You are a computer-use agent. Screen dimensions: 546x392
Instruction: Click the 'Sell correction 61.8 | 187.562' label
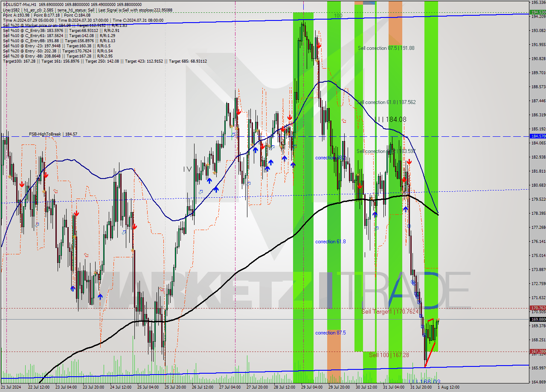click(x=386, y=102)
